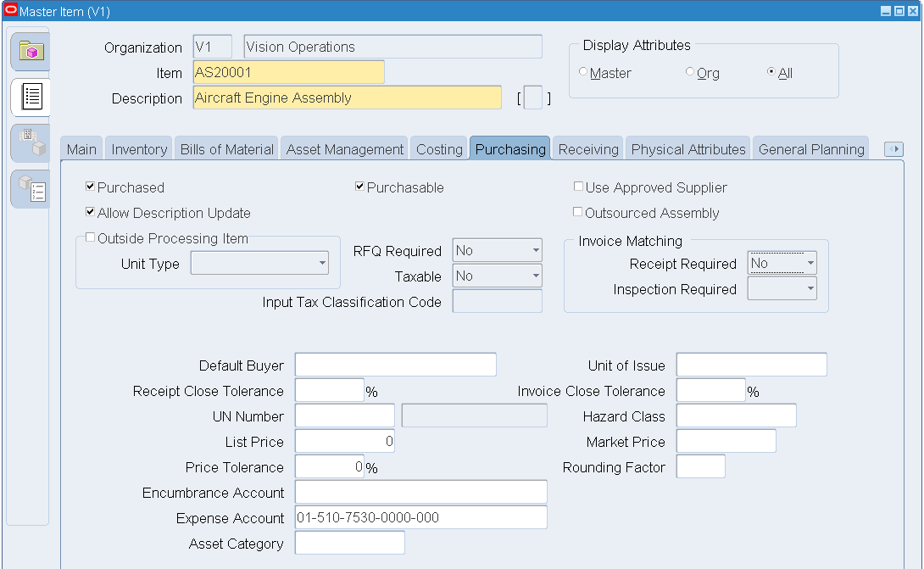Close the Master Item window
924x569 pixels.
pyautogui.click(x=913, y=11)
